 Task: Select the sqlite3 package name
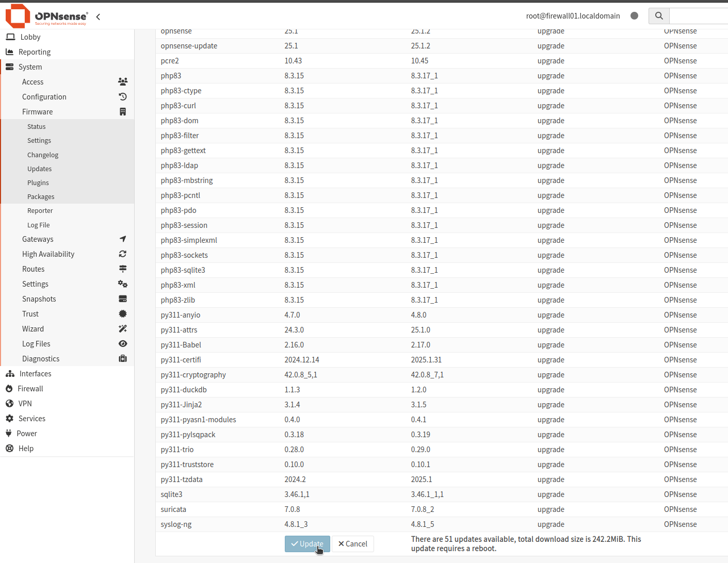pyautogui.click(x=172, y=494)
